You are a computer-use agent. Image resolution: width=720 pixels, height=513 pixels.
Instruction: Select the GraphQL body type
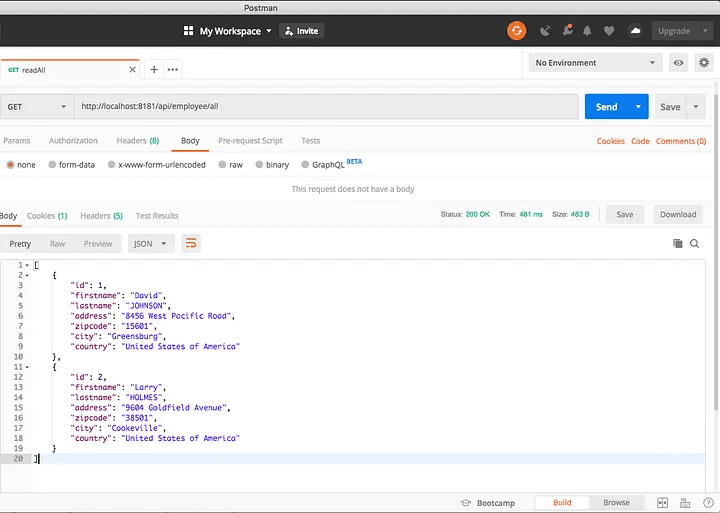[x=306, y=165]
